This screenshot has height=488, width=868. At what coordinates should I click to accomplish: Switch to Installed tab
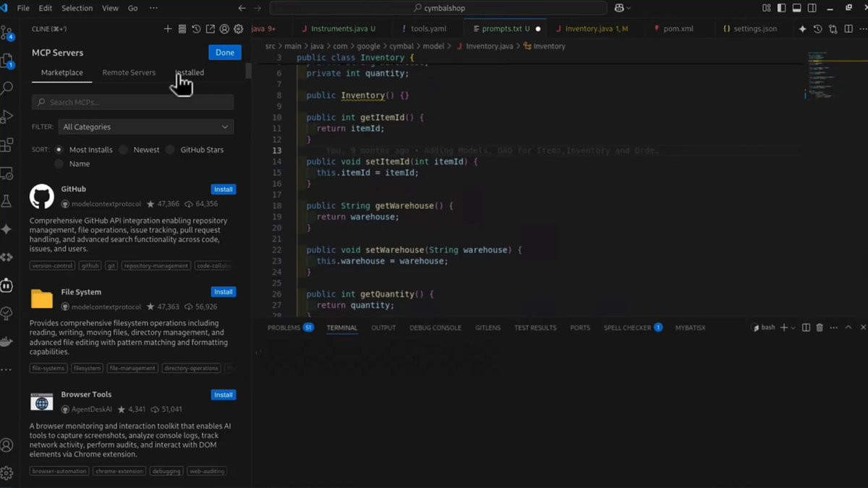click(x=190, y=72)
